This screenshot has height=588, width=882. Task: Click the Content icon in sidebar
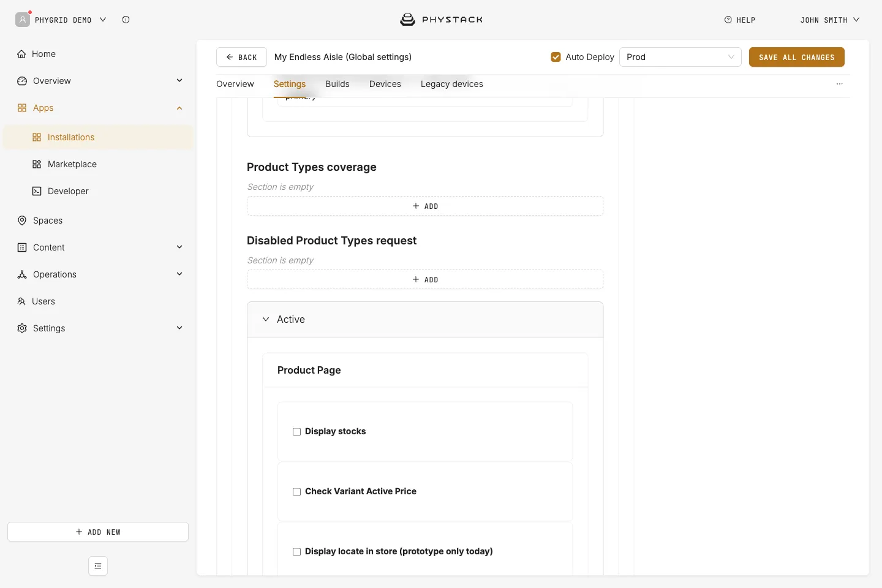click(x=22, y=247)
